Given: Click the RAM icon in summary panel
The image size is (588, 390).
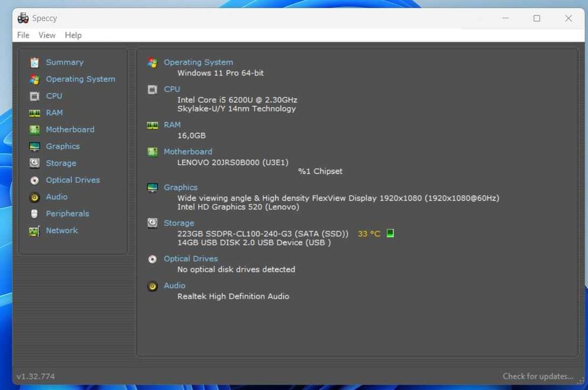Looking at the screenshot, I should pyautogui.click(x=152, y=125).
